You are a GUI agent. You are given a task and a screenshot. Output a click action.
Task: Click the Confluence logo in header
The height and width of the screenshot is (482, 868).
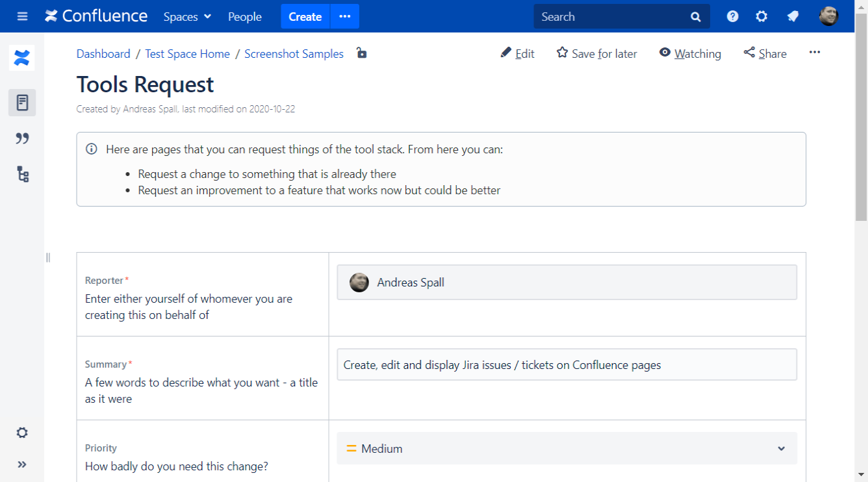tap(96, 16)
